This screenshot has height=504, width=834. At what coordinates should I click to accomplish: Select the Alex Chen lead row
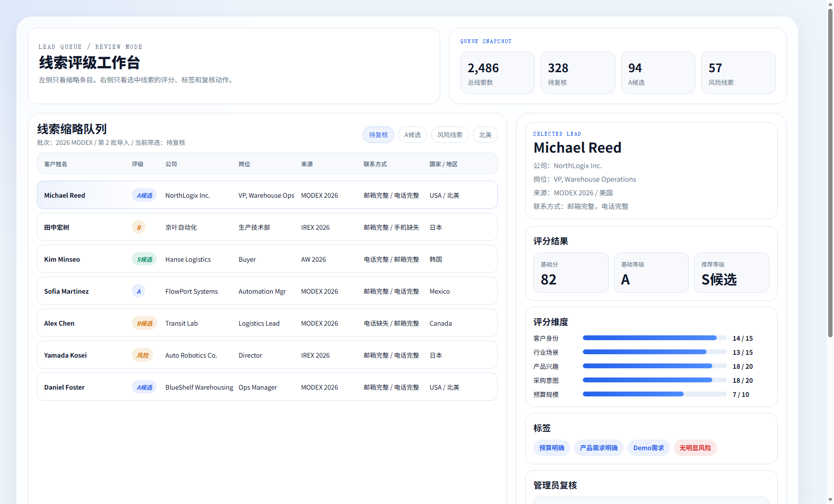[x=267, y=323]
